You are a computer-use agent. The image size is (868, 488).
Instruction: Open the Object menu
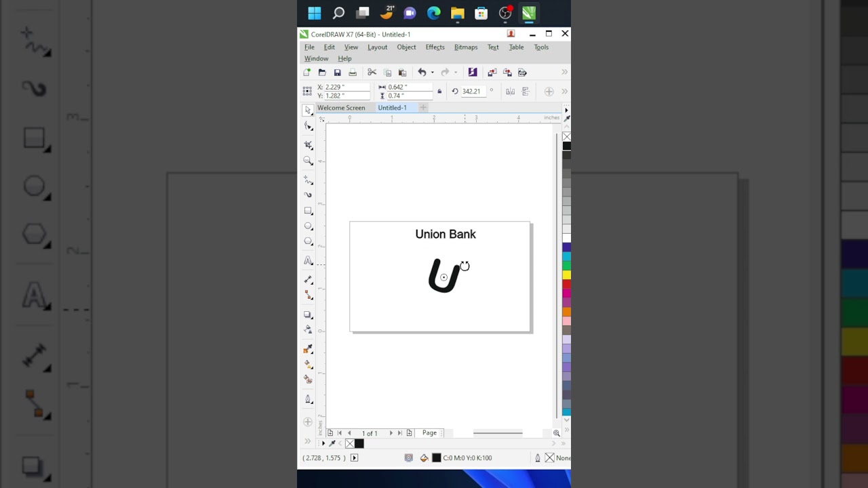click(x=406, y=47)
